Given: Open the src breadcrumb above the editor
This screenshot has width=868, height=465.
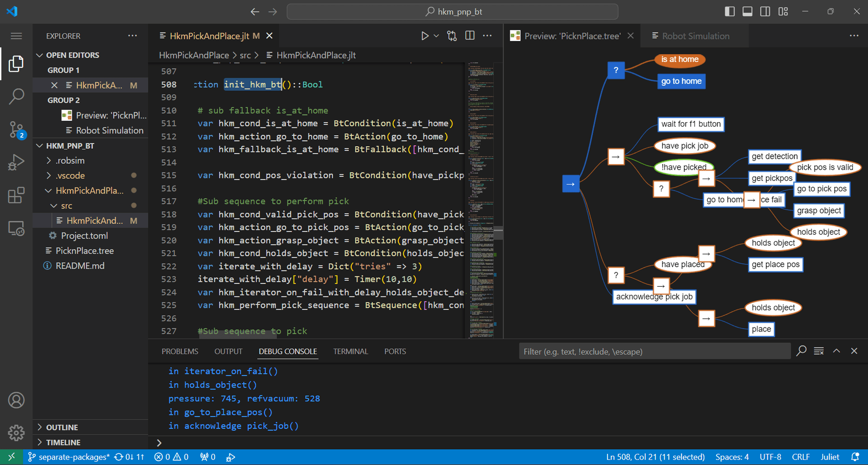Looking at the screenshot, I should tap(245, 55).
